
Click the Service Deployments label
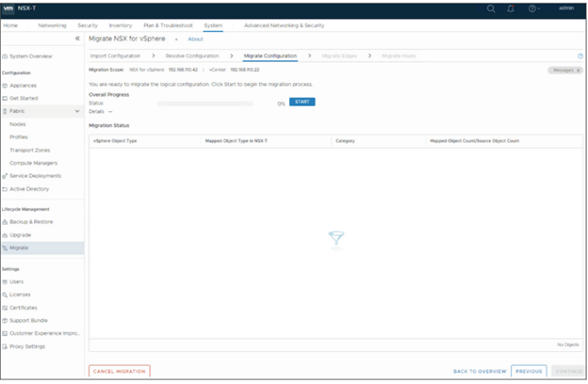tap(35, 176)
